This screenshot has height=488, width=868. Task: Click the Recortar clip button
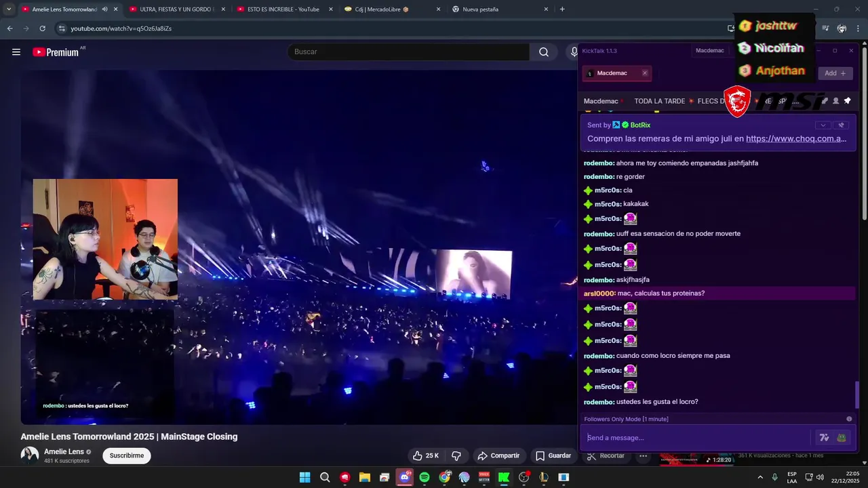tap(606, 455)
